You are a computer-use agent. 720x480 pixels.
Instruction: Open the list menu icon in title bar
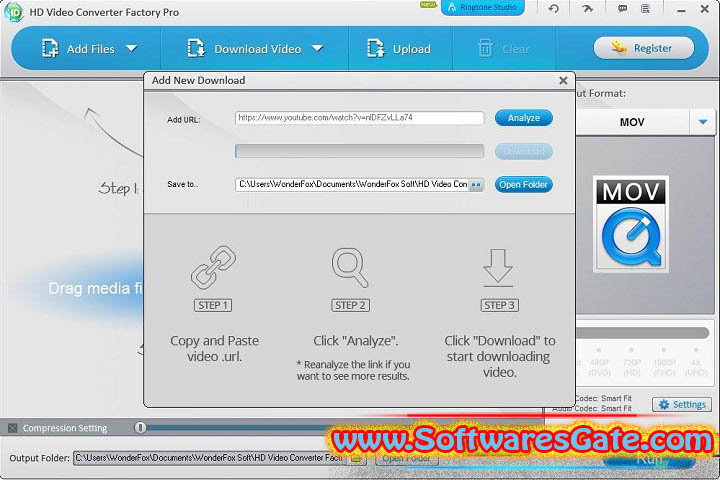point(646,8)
